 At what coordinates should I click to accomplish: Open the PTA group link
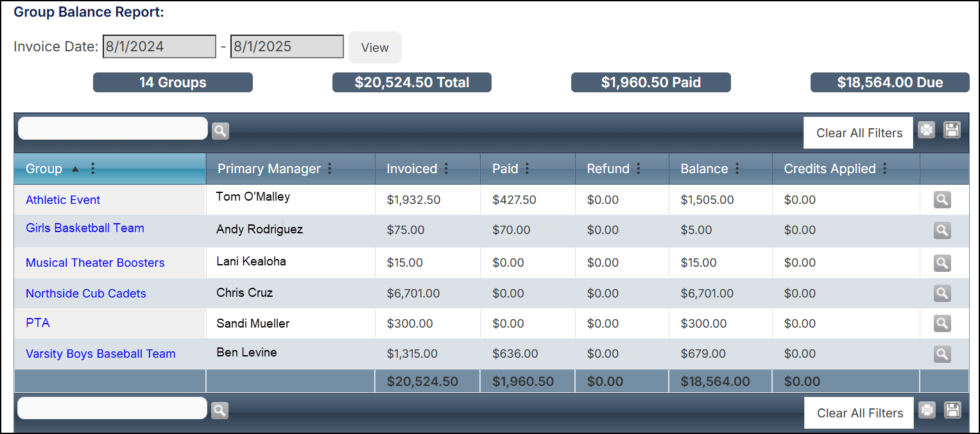pyautogui.click(x=38, y=323)
